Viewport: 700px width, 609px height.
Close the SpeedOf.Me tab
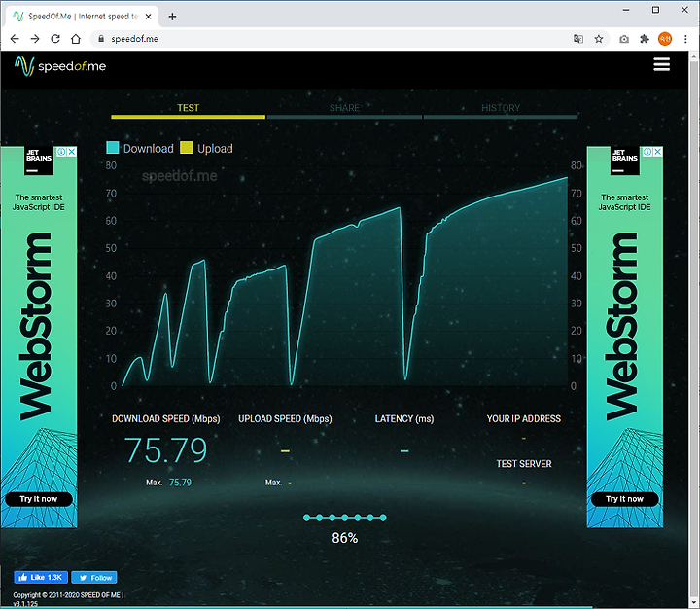click(148, 17)
